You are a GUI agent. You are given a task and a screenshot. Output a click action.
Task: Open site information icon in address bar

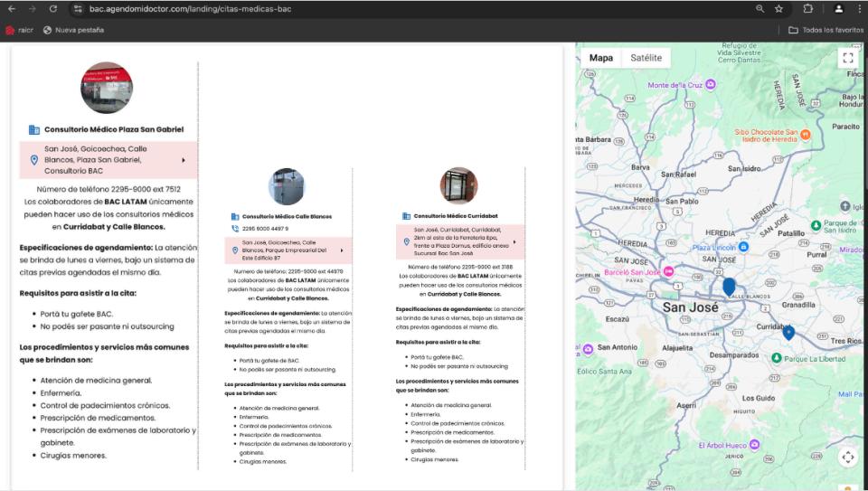click(78, 9)
